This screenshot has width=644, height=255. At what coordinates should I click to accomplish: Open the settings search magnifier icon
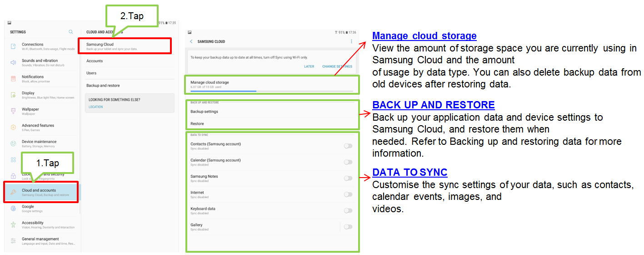[x=70, y=32]
